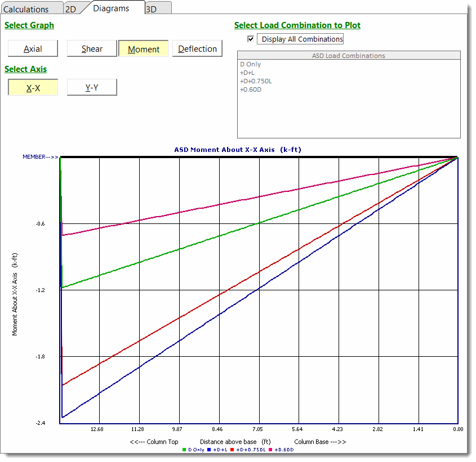Viewport: 476px width, 462px height.
Task: Uncheck Display All Combinations
Action: point(250,39)
